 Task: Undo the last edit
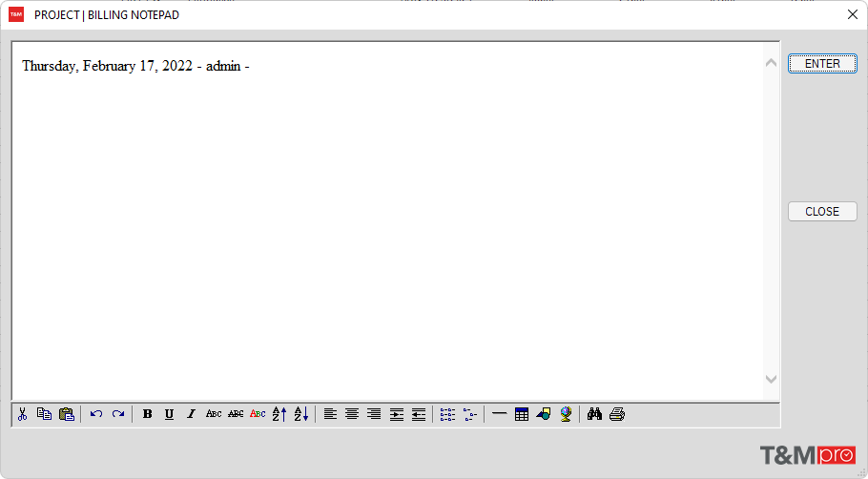96,414
